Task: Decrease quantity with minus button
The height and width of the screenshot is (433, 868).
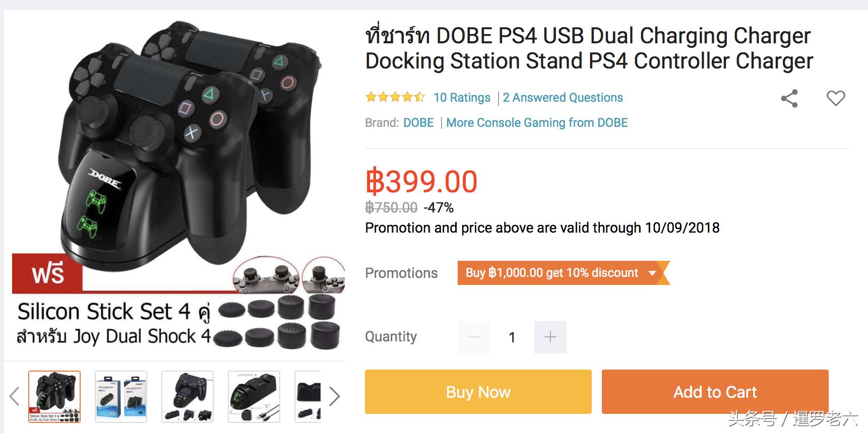Action: (x=474, y=337)
